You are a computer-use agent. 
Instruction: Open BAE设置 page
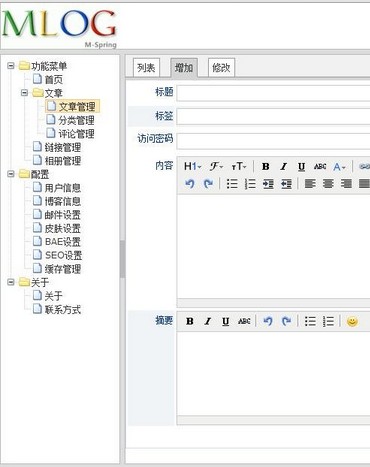tap(57, 242)
